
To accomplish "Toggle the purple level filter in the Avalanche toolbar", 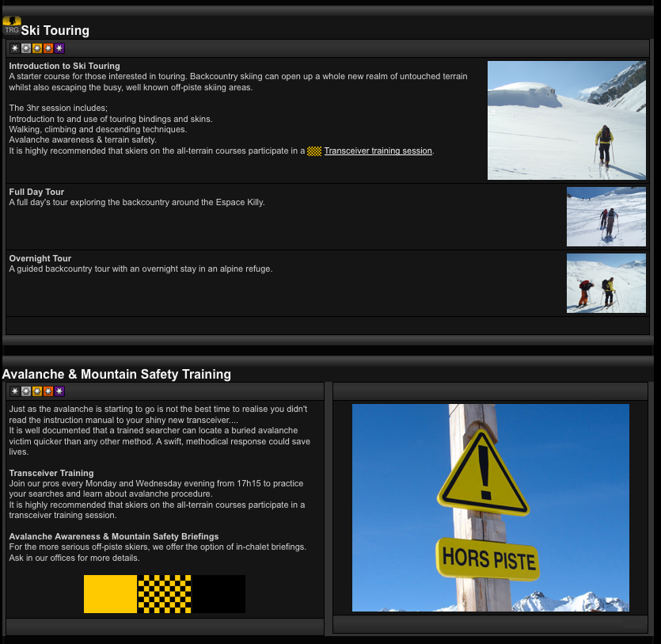I will pos(60,391).
